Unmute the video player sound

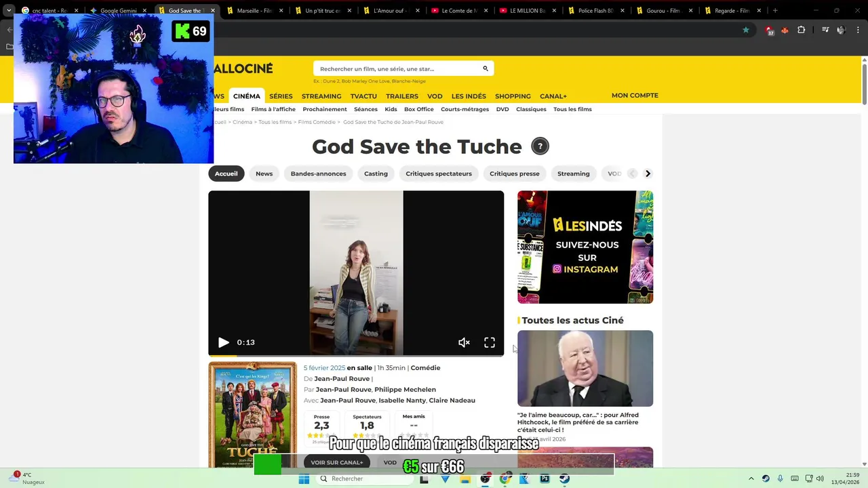point(464,342)
